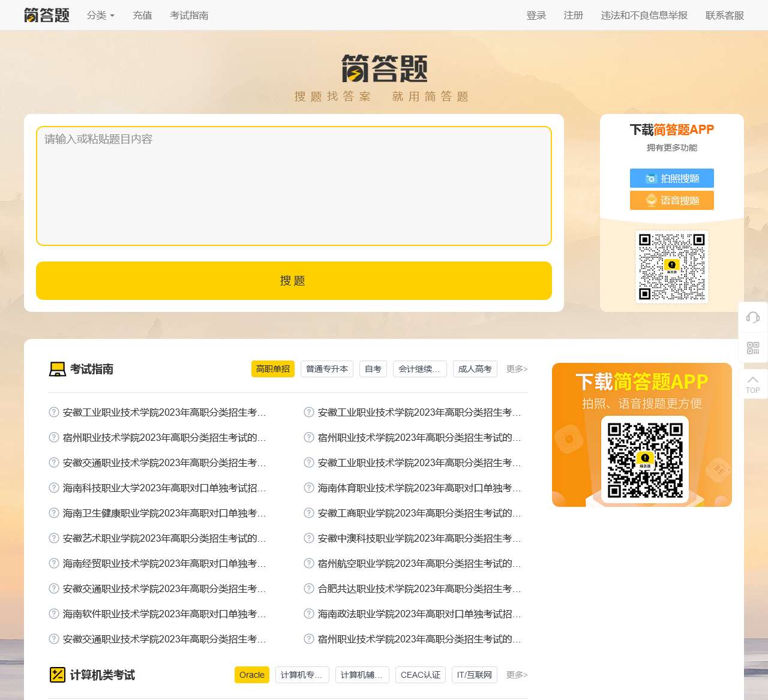Expand the 分类 dropdown menu
Screen dimensions: 768x700
[100, 16]
